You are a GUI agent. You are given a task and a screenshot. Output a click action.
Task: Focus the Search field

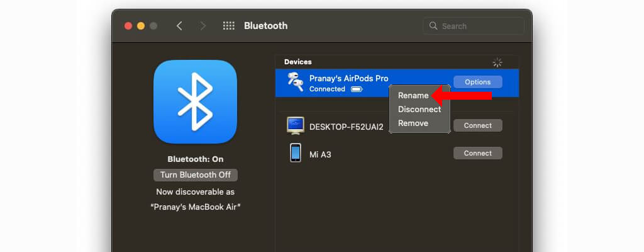pos(474,26)
